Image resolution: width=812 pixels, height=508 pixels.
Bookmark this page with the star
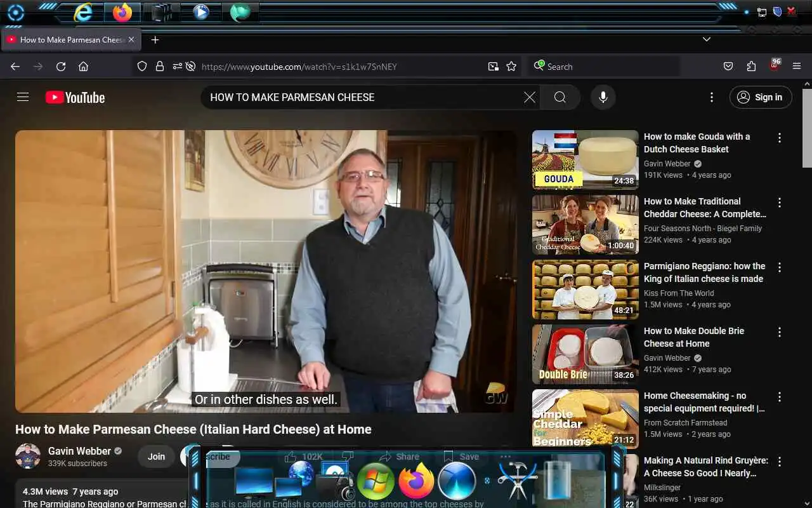[511, 66]
